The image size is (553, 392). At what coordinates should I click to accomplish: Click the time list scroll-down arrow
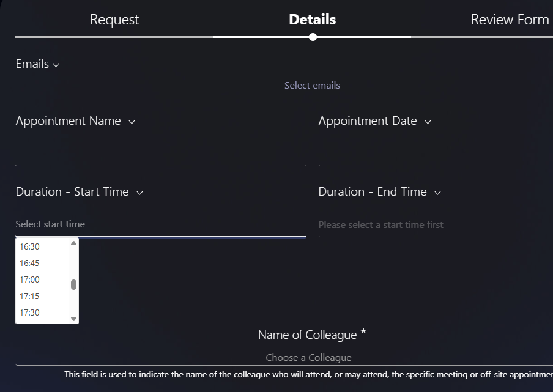pyautogui.click(x=73, y=319)
